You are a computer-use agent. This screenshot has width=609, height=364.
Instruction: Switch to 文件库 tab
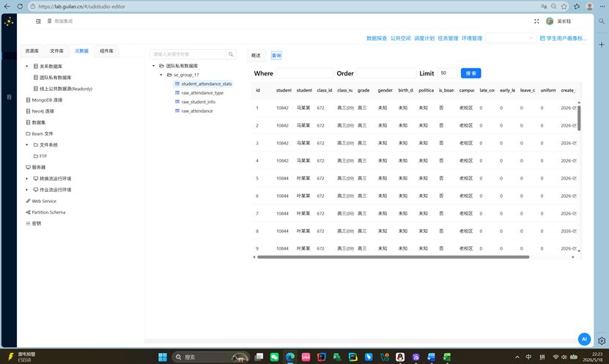coord(56,51)
